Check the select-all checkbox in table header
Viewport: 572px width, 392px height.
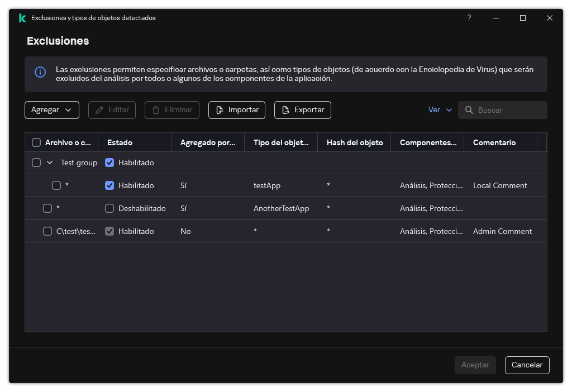(36, 142)
